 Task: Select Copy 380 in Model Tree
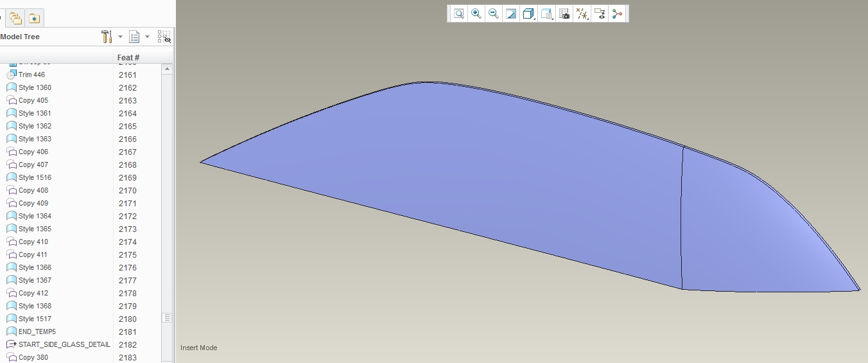[33, 357]
